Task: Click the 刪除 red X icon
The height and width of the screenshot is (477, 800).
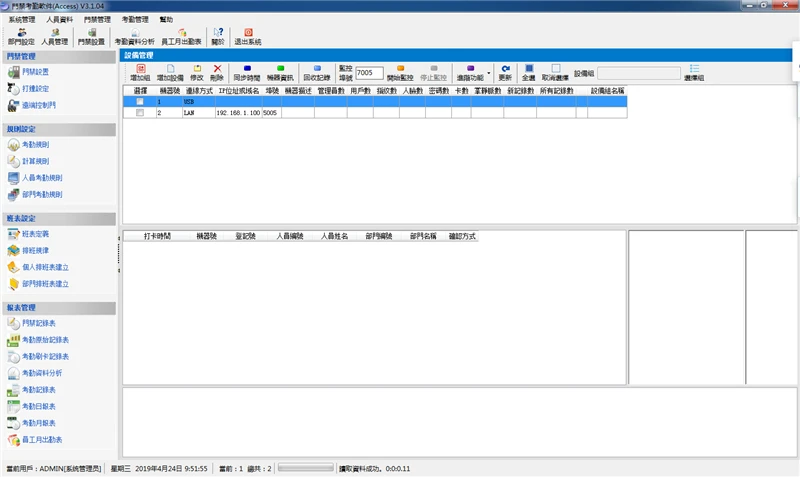Action: [217, 73]
